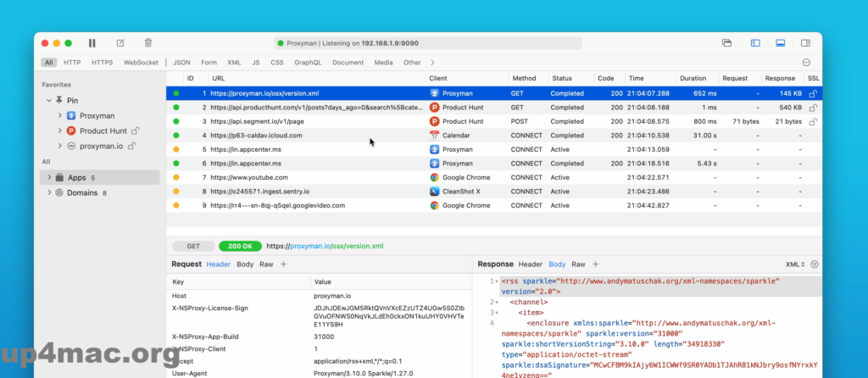Image resolution: width=868 pixels, height=378 pixels.
Task: Collapse the Pin favorites group
Action: tap(48, 100)
